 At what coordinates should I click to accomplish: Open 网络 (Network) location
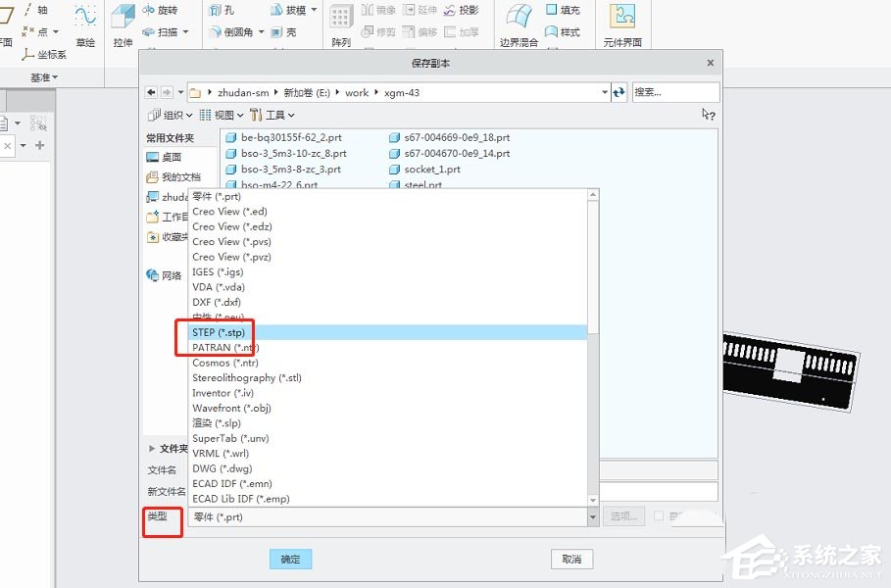point(165,275)
